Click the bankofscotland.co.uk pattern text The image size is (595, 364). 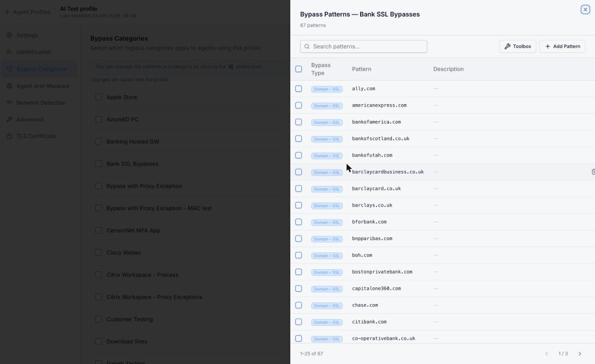click(380, 139)
